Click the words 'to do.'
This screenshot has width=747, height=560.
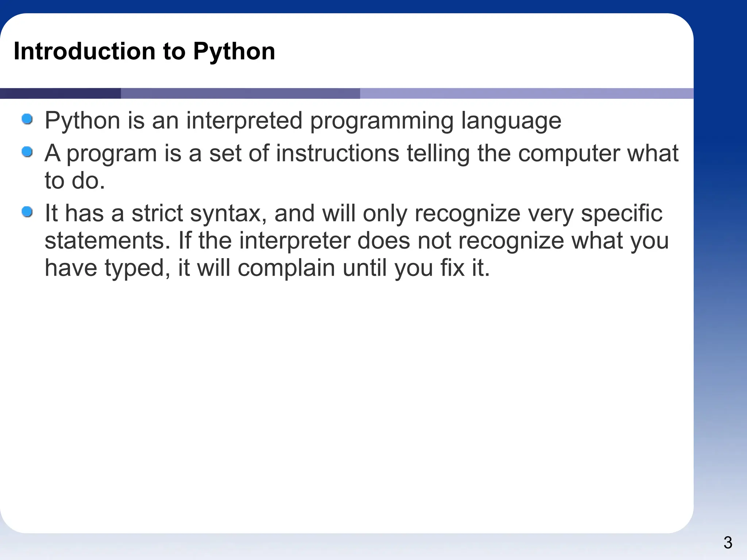click(75, 181)
